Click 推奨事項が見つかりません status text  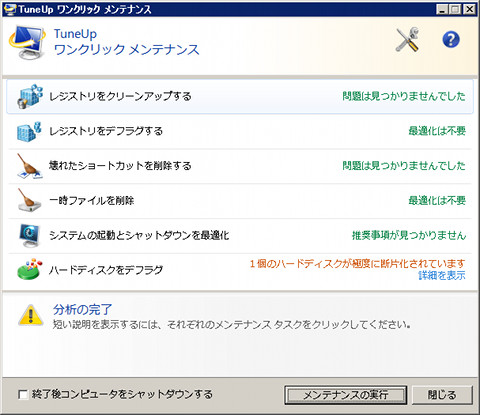tap(409, 236)
